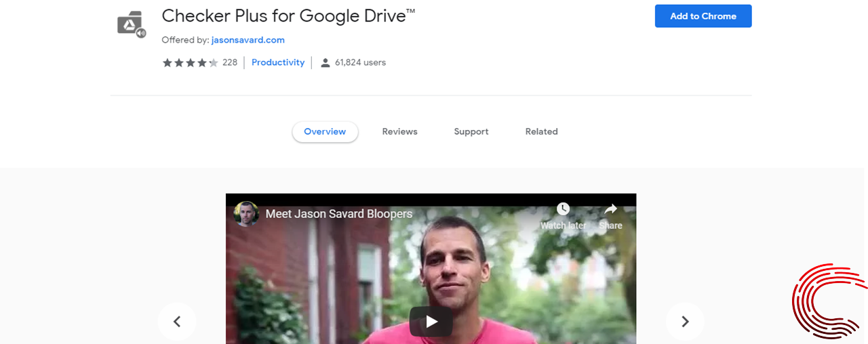
Task: Go to previous screenshot with left arrow
Action: pyautogui.click(x=177, y=322)
